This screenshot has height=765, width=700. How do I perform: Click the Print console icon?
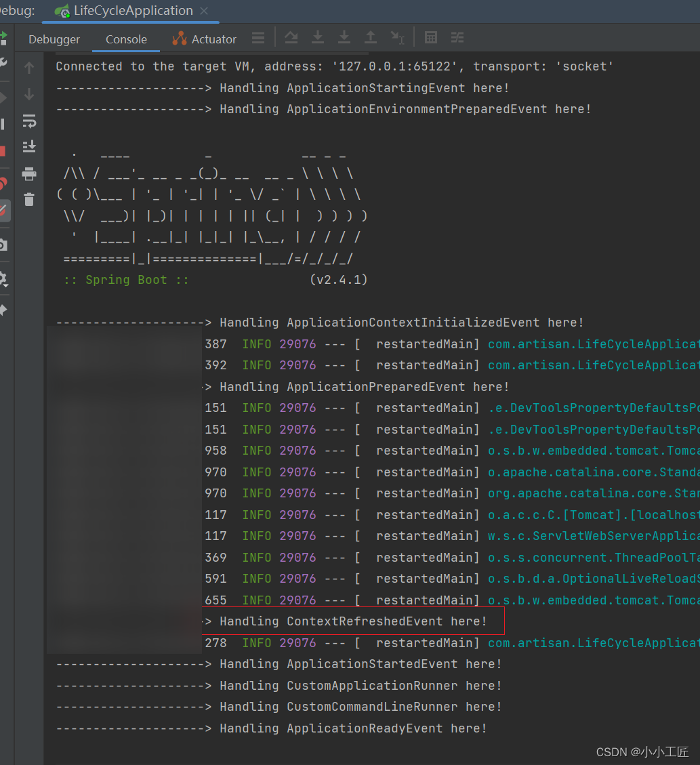click(29, 173)
